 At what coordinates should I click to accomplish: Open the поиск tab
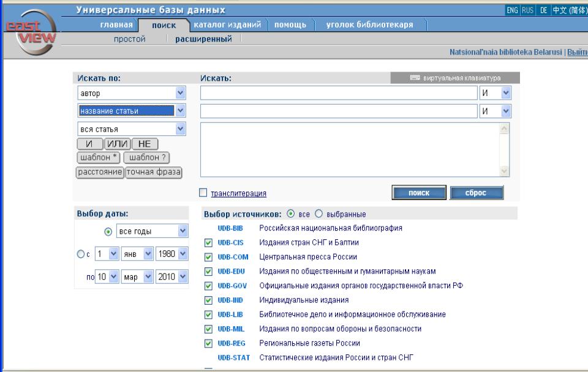tap(164, 25)
